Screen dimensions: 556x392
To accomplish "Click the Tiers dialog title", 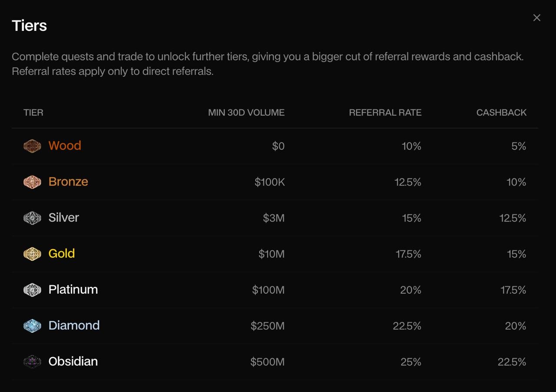I will point(29,26).
